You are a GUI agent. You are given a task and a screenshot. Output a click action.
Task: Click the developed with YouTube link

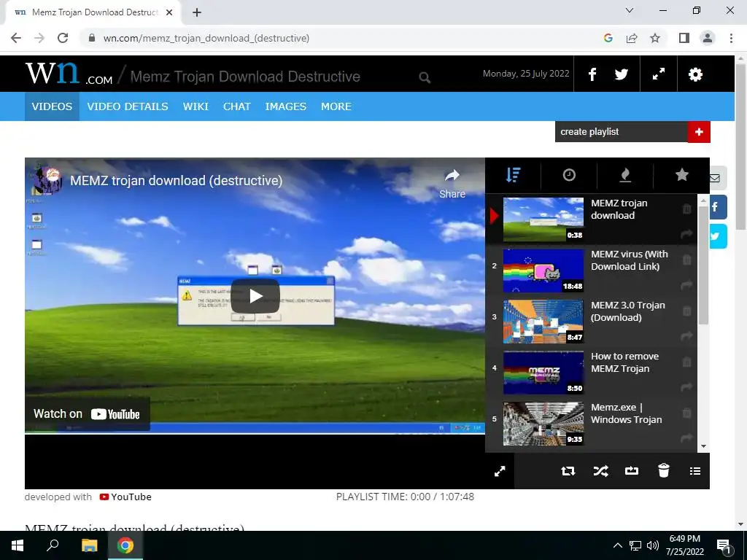click(125, 497)
